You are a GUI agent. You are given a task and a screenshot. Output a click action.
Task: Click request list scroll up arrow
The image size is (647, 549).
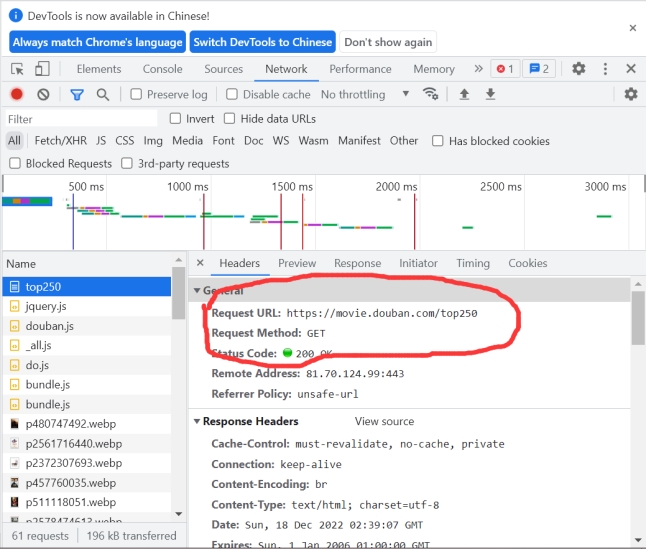pyautogui.click(x=179, y=260)
